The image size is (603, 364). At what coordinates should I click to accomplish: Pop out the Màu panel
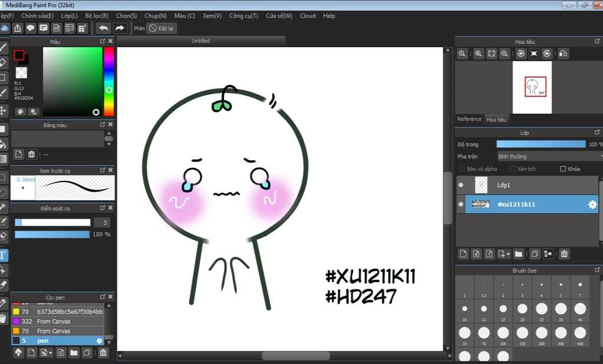pos(102,41)
